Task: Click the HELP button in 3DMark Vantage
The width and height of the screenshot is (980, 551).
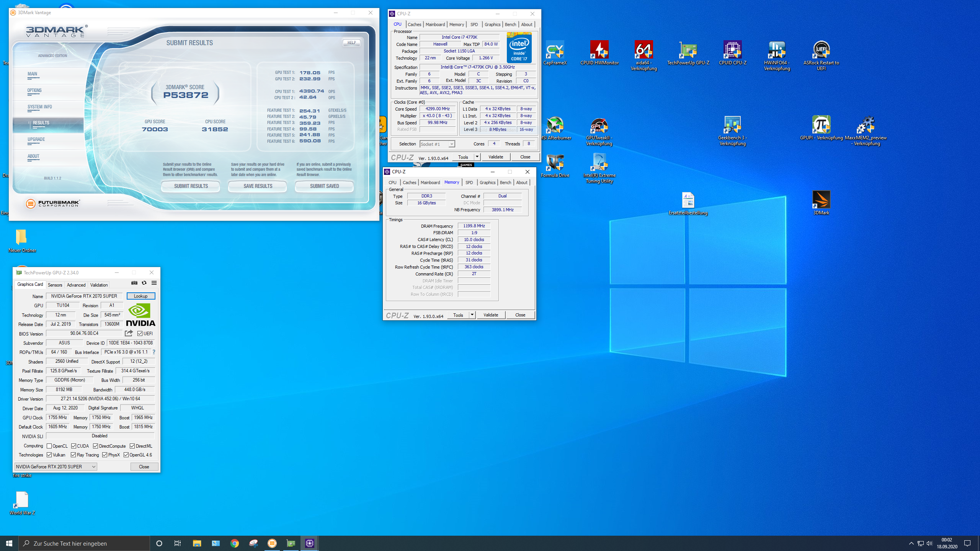Action: point(351,43)
